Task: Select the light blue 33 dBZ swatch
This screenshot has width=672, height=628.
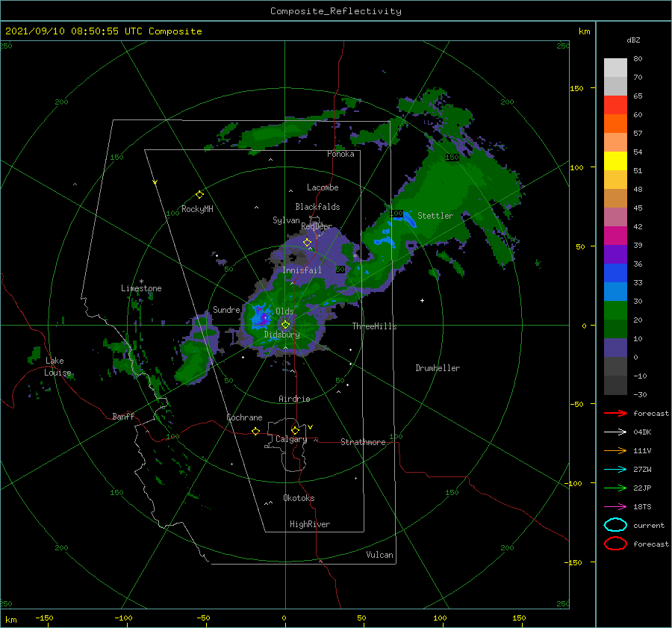Action: pyautogui.click(x=615, y=291)
